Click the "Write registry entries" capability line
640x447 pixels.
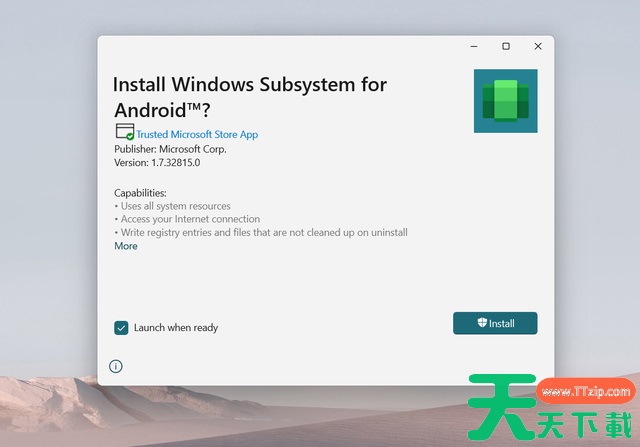pos(263,233)
